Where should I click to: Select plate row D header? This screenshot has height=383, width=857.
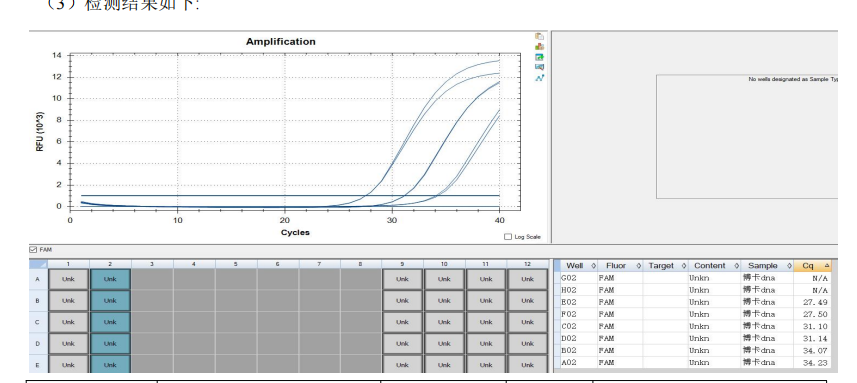coord(38,344)
